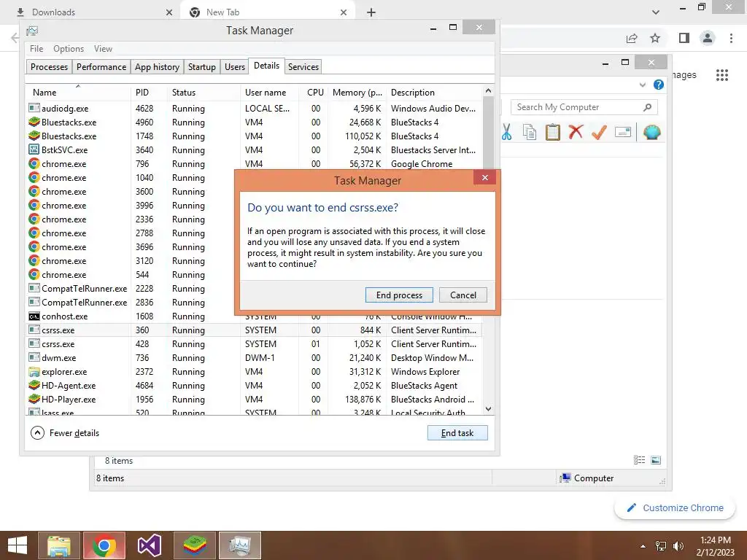The width and height of the screenshot is (747, 560).
Task: Sort processes by Memory column header
Action: point(357,93)
